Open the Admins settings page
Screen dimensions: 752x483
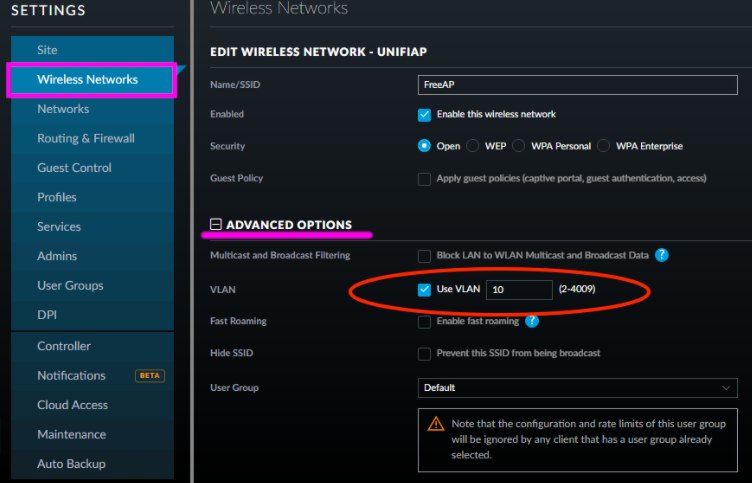[x=92, y=256]
